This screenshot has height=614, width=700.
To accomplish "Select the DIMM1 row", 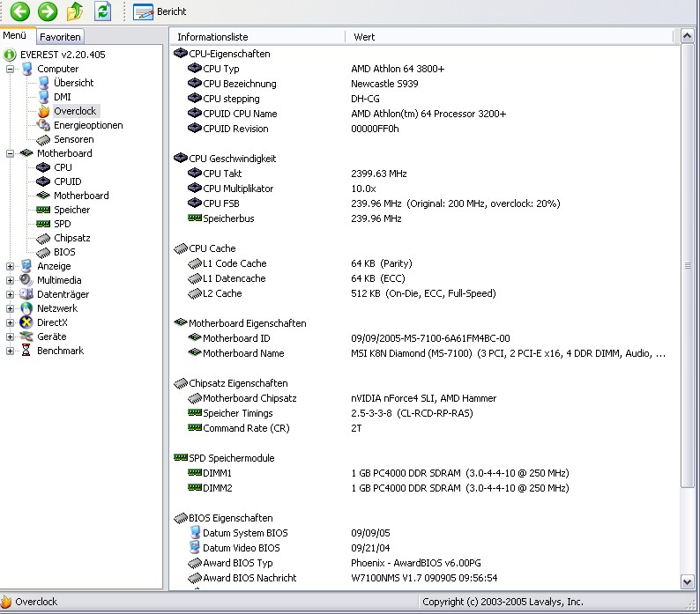I will [x=424, y=473].
